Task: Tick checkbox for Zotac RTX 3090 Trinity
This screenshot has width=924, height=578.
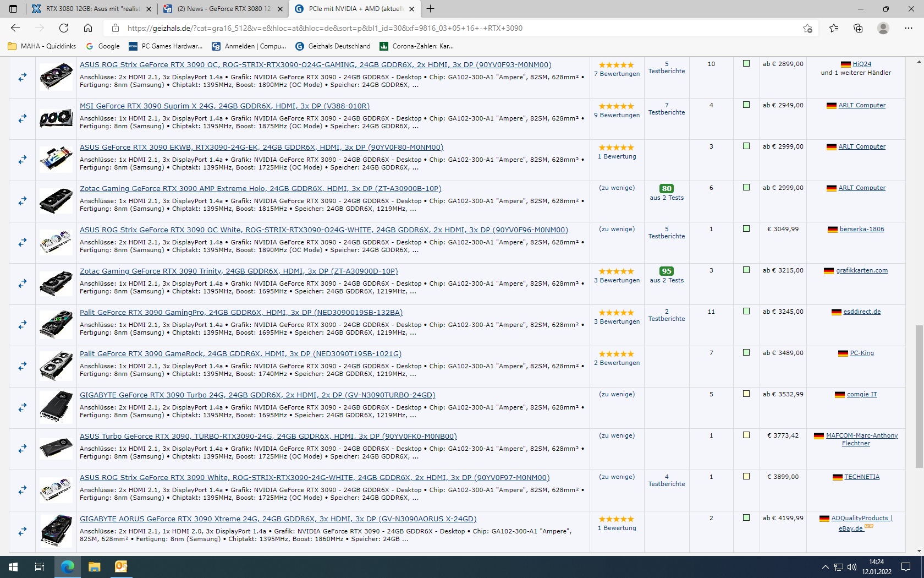Action: tap(746, 270)
